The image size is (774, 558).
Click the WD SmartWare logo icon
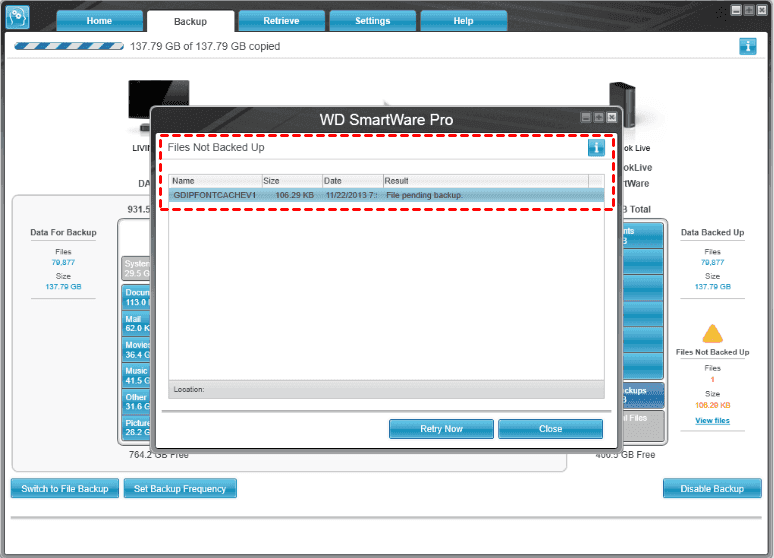tap(17, 17)
